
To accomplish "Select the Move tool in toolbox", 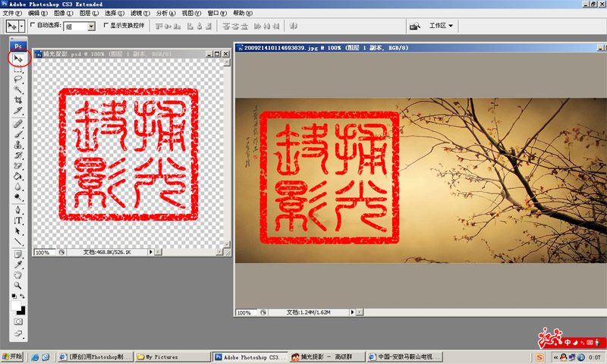I will click(18, 58).
